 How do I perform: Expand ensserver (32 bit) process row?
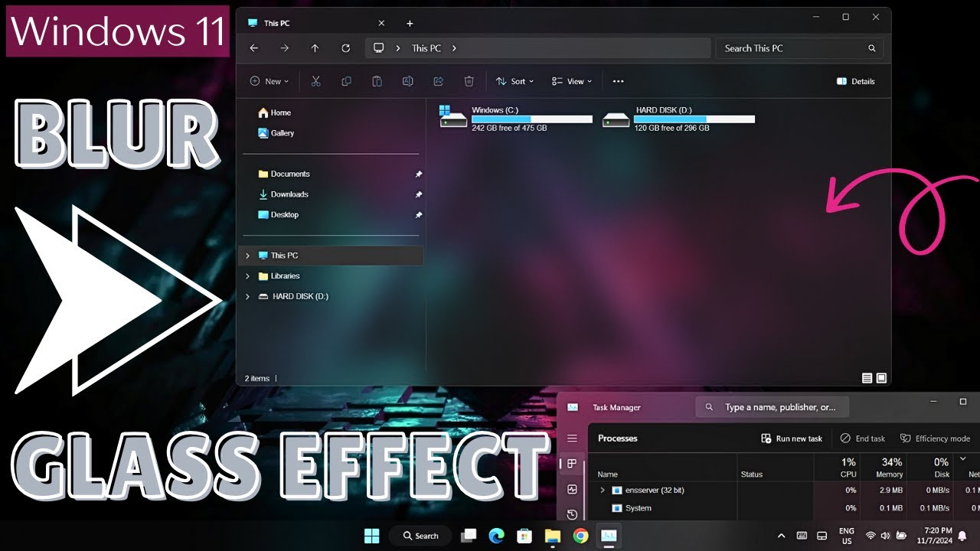602,490
